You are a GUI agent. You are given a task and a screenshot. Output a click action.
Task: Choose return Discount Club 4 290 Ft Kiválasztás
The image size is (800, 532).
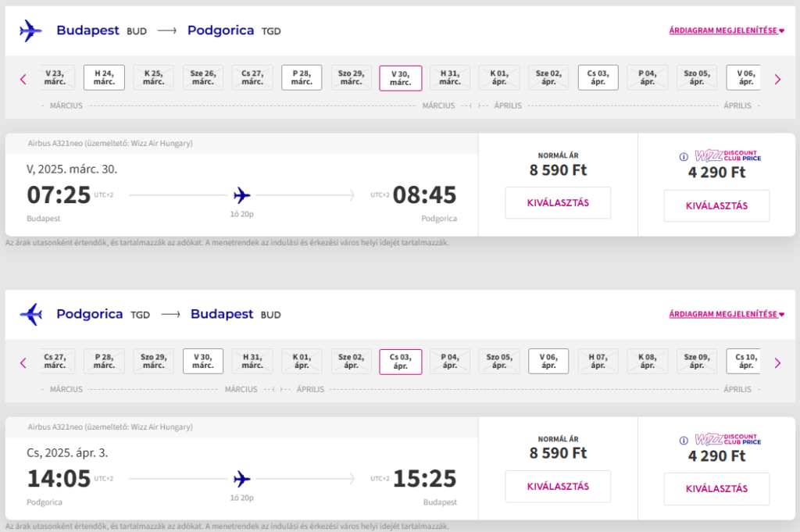716,489
